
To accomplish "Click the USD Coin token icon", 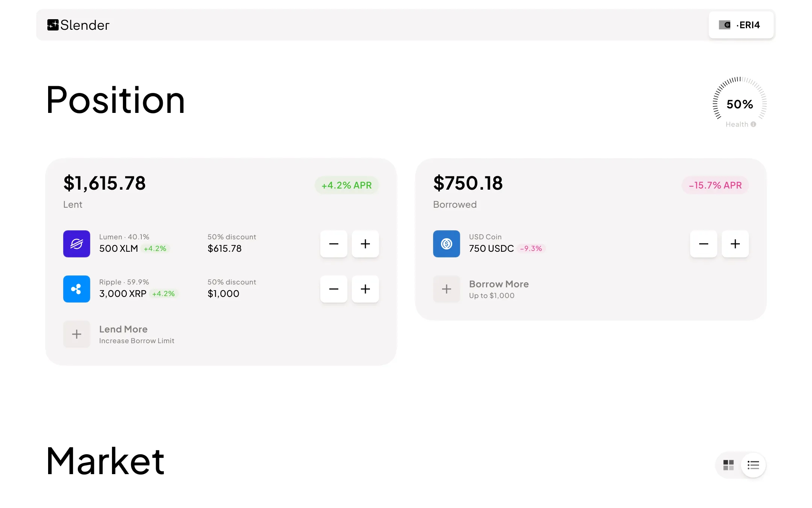I will [447, 244].
